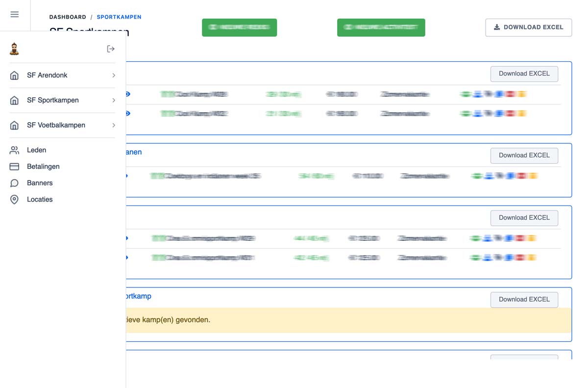Screen dimensions: 588x388
Task: Click the top-right DOWNLOAD EXCEL button
Action: pos(528,27)
